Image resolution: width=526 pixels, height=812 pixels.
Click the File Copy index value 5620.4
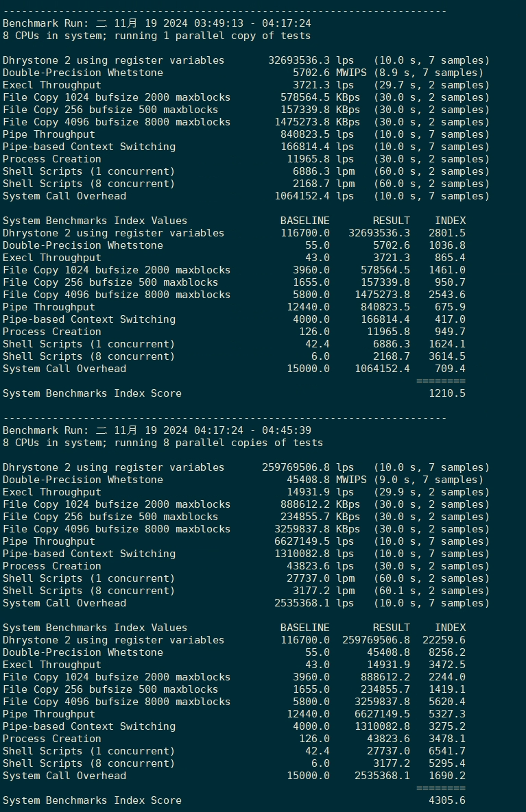(x=447, y=702)
